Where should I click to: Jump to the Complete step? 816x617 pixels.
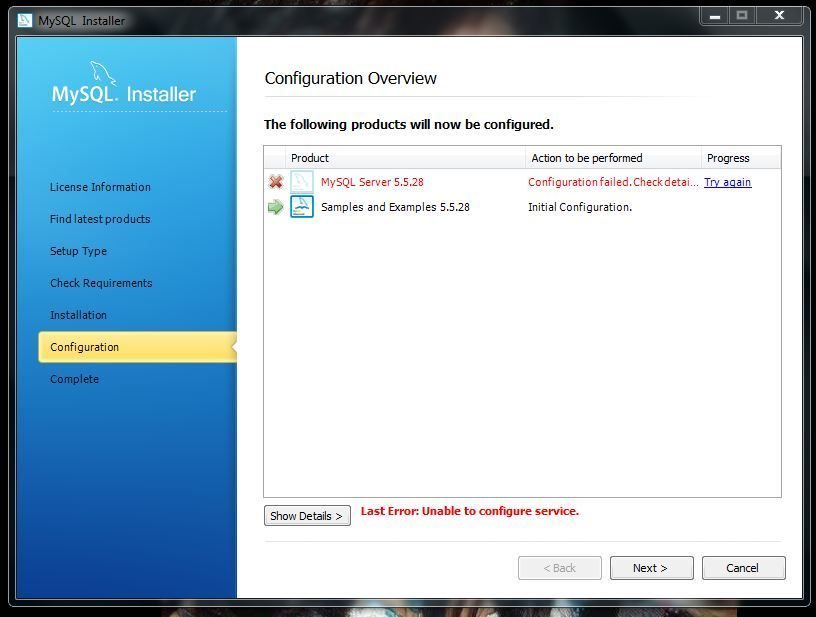74,379
